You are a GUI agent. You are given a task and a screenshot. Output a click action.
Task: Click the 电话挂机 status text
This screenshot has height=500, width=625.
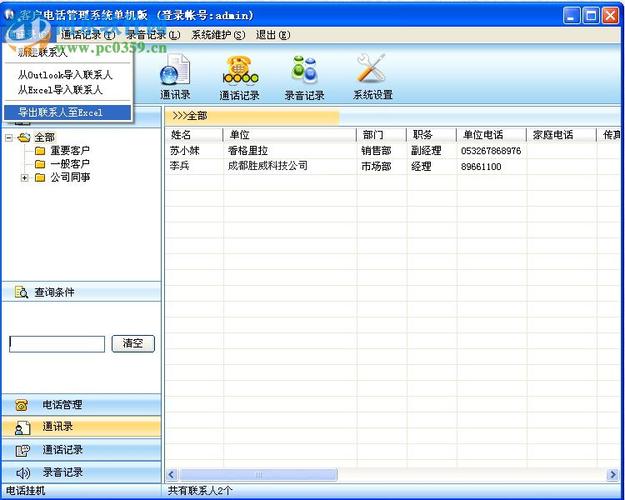25,491
